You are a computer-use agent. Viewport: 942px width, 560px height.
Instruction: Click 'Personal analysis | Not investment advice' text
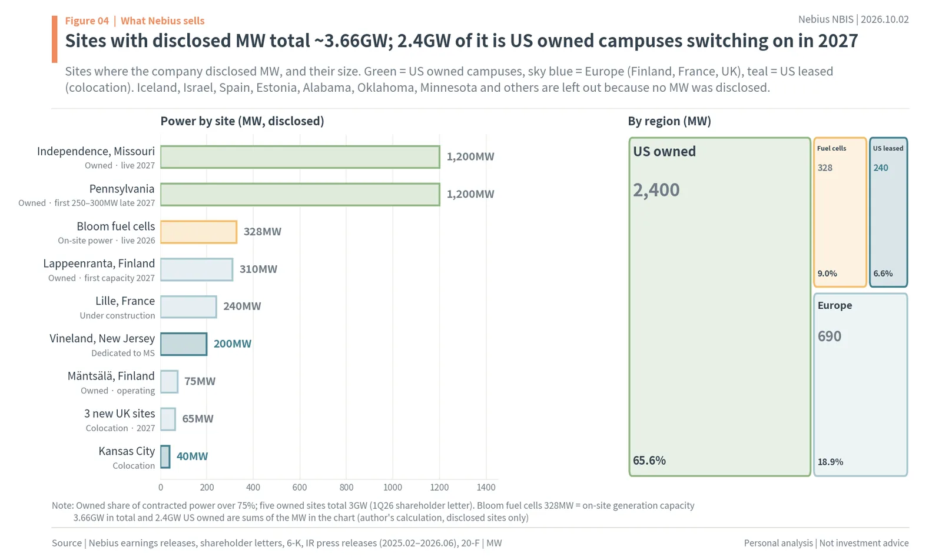(x=827, y=543)
